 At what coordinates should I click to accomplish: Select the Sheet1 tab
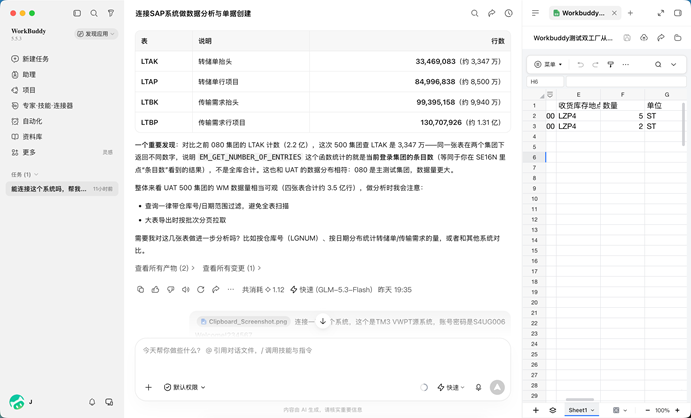pyautogui.click(x=581, y=410)
